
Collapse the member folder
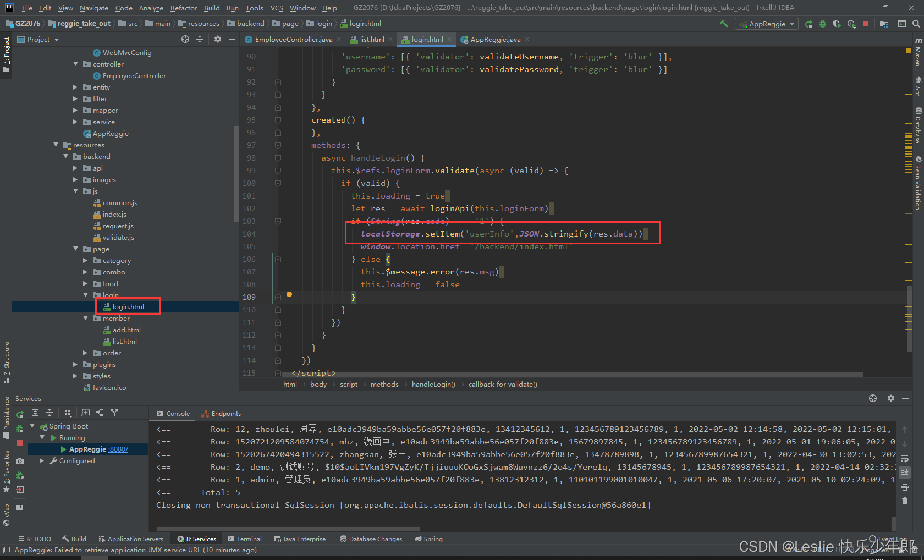click(x=86, y=318)
